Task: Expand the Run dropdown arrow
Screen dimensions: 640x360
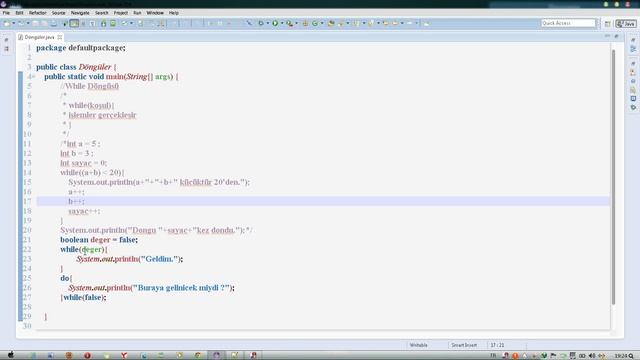Action: pos(282,23)
